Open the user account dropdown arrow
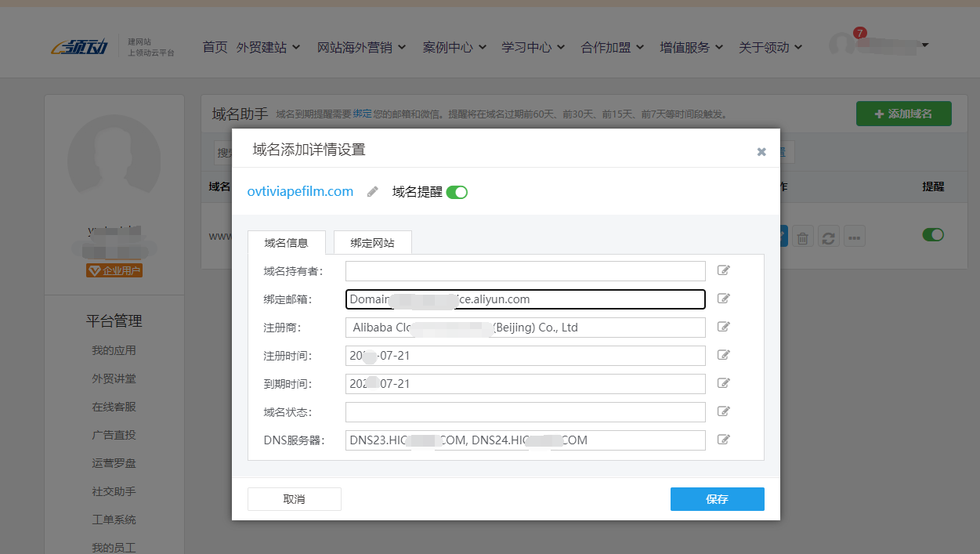This screenshot has width=980, height=554. [x=925, y=45]
